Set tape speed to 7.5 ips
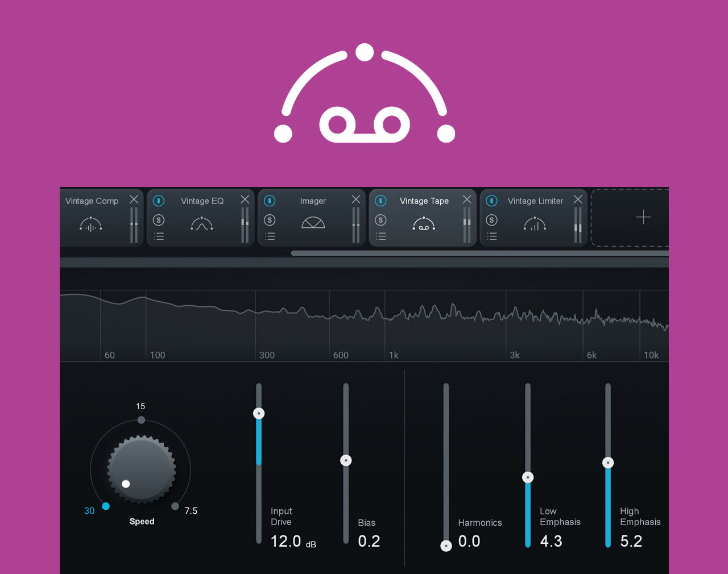Image resolution: width=728 pixels, height=574 pixels. coord(175,506)
